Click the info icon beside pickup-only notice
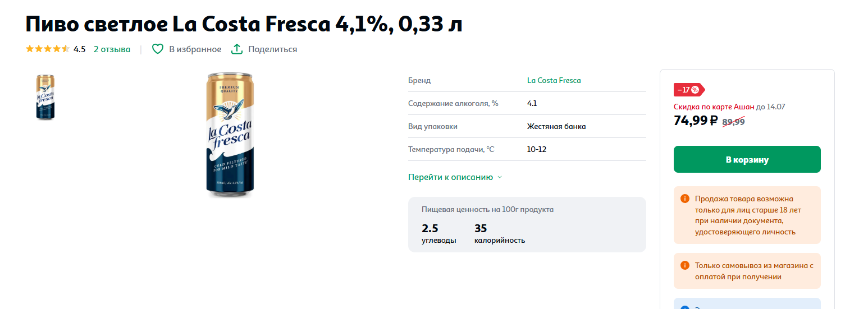Image resolution: width=868 pixels, height=309 pixels. [684, 265]
